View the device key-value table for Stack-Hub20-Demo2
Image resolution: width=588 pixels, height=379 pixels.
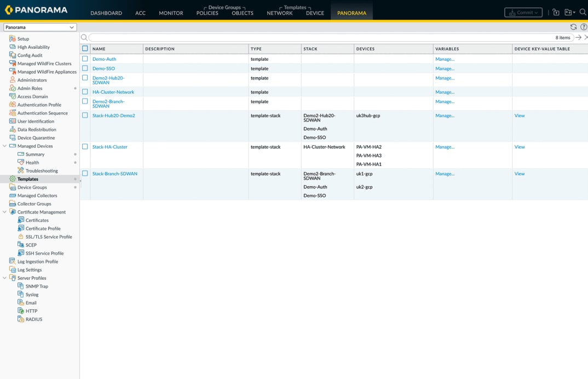[x=519, y=116]
